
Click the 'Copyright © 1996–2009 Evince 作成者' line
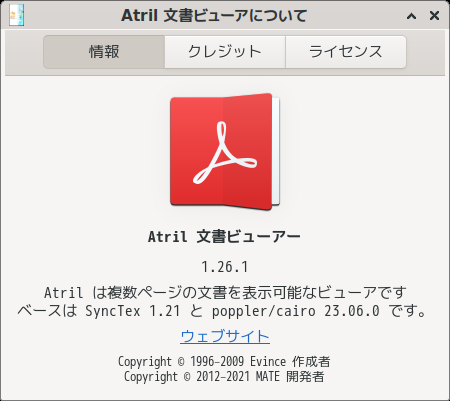pyautogui.click(x=224, y=361)
